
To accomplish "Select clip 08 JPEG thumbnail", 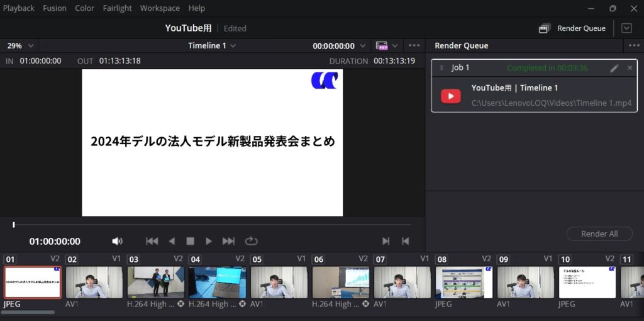I will [x=464, y=283].
